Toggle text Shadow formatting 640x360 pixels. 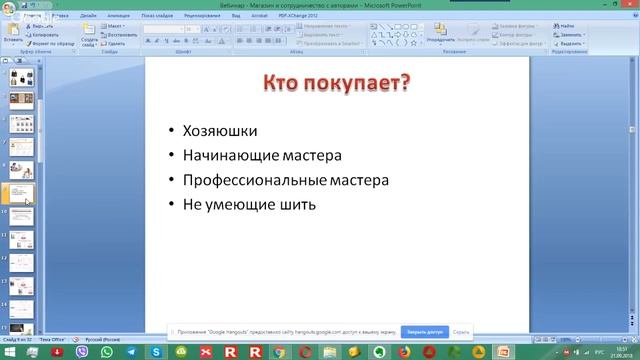tap(186, 41)
